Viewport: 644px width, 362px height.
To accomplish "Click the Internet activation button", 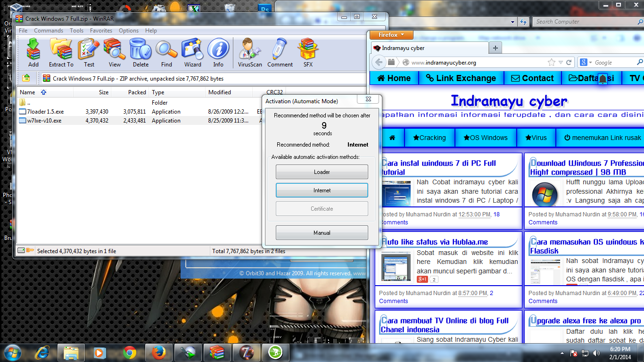I will (322, 190).
